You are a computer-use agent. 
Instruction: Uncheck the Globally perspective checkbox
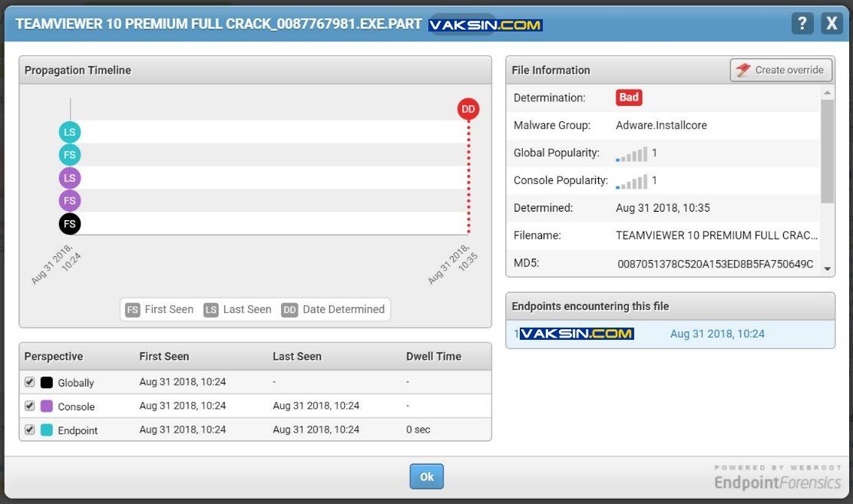point(30,382)
